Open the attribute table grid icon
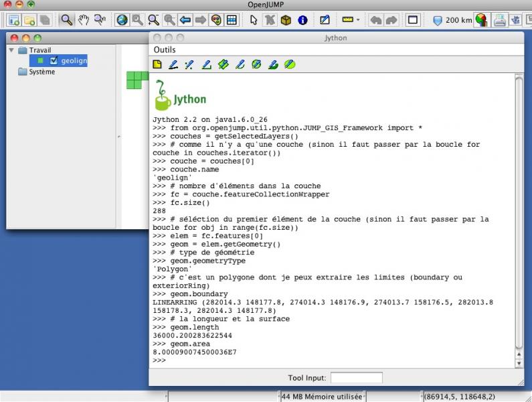532x402 pixels. coord(232,20)
